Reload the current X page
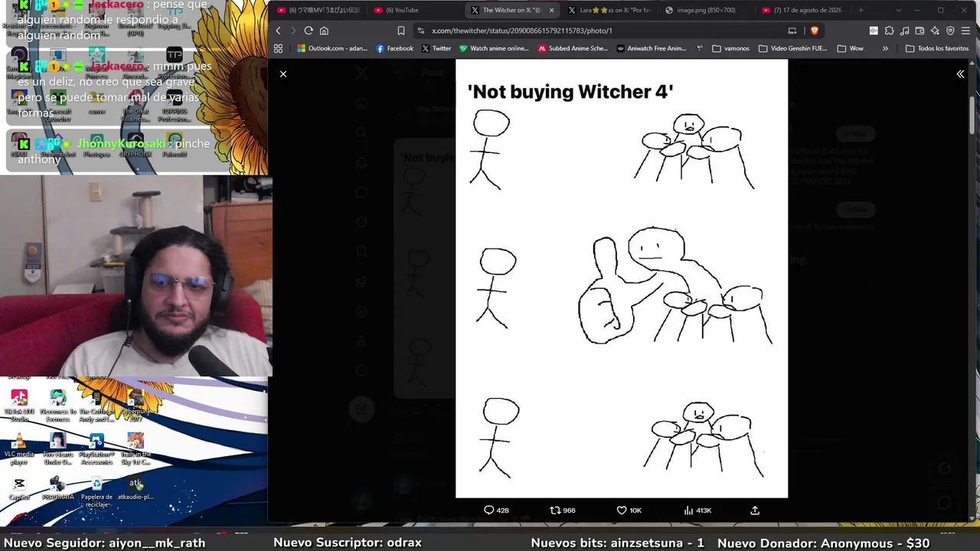Viewport: 980px width, 551px height. [x=309, y=31]
